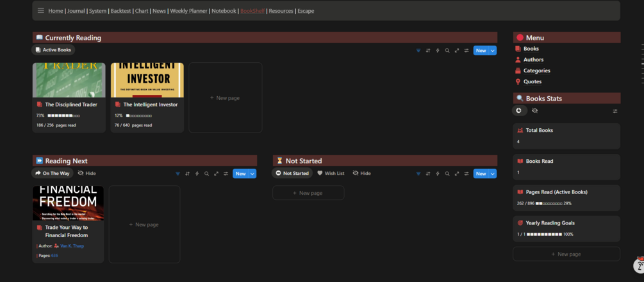Filter the Not Started view

pos(418,174)
